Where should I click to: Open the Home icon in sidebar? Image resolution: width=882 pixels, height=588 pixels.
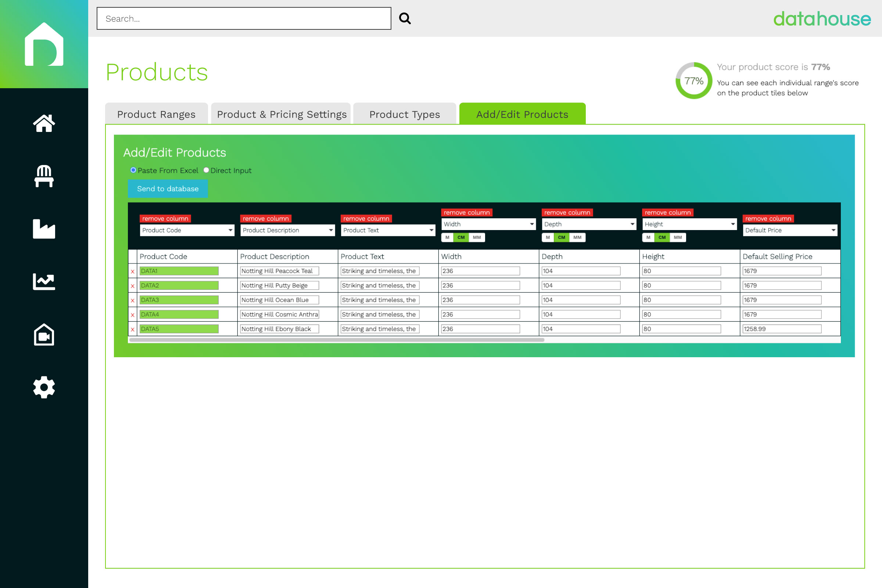point(44,123)
